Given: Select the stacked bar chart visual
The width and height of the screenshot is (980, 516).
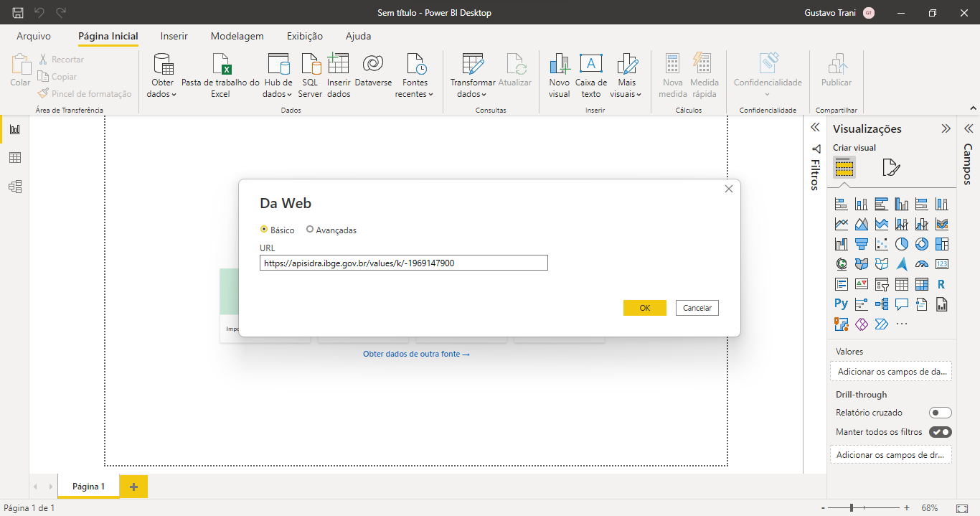Looking at the screenshot, I should click(842, 204).
